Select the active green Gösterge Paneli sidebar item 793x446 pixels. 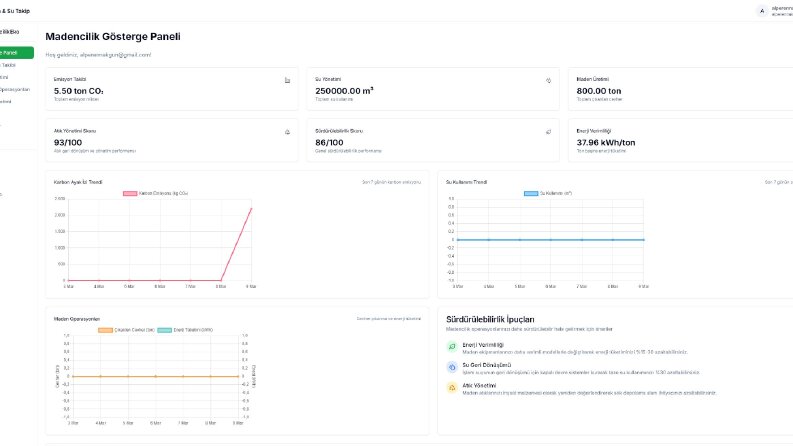(17, 53)
